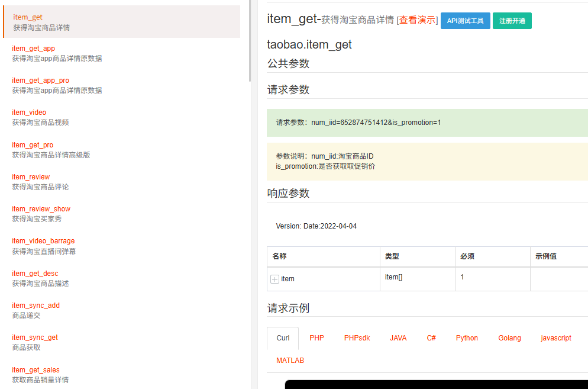Click the 获取商品销量详情 description text
This screenshot has width=588, height=389.
pos(40,380)
